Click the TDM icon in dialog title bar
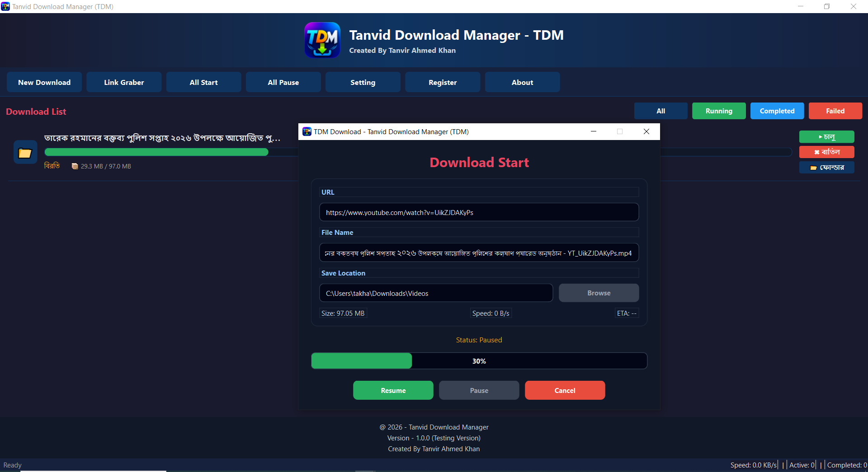This screenshot has height=472, width=868. click(x=307, y=131)
